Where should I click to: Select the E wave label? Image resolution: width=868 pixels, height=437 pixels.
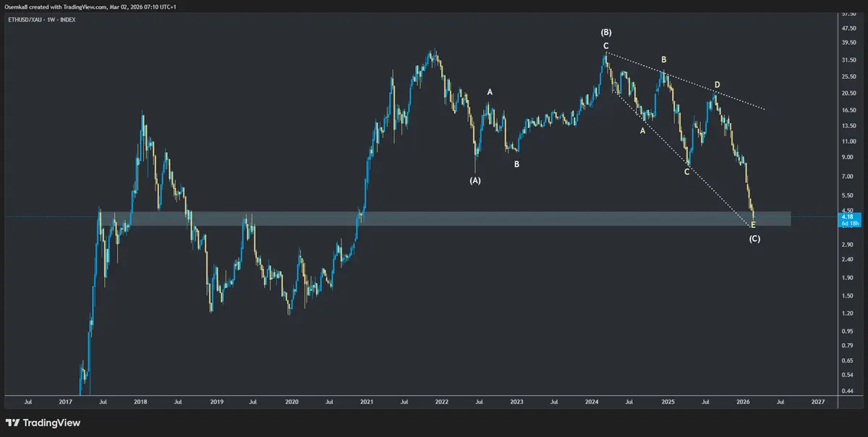coord(753,225)
